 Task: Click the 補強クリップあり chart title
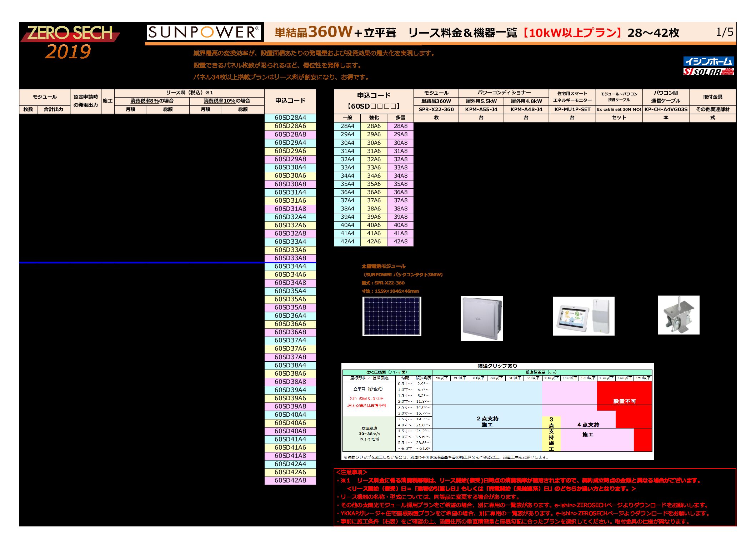(497, 366)
